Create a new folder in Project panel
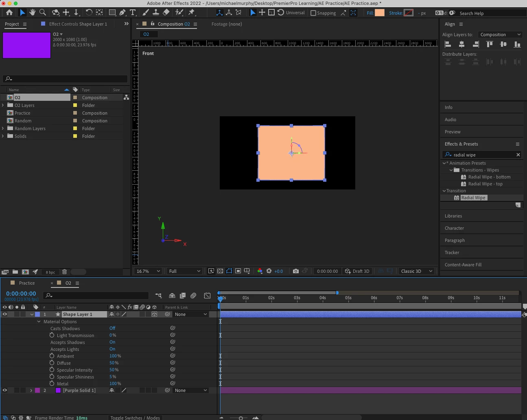This screenshot has height=420, width=527. tap(15, 272)
